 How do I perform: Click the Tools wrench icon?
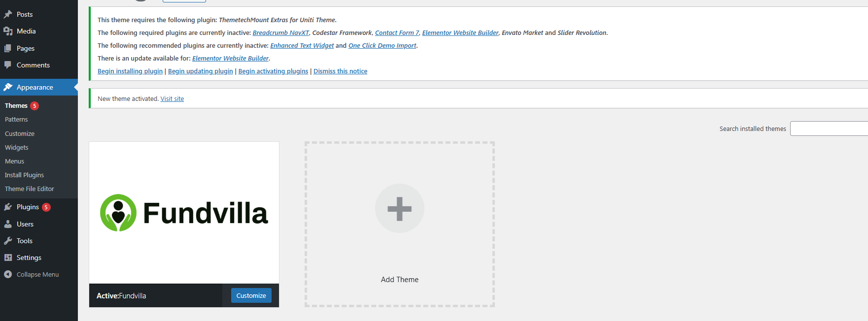[8, 241]
